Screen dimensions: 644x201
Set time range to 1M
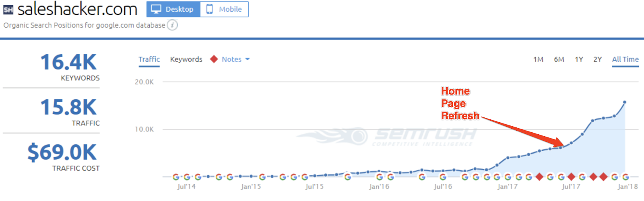[538, 59]
